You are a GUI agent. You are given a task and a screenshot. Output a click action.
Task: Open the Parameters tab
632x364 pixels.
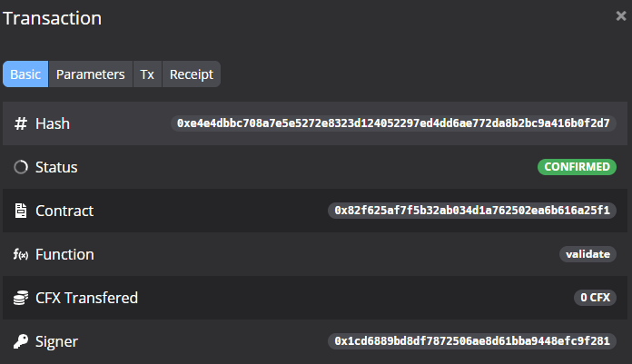[91, 74]
